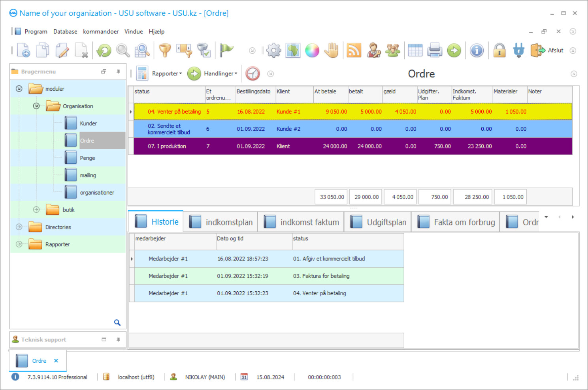Screen dimensions: 588x390
Task: Open the Rapporter dropdown
Action: tap(167, 73)
